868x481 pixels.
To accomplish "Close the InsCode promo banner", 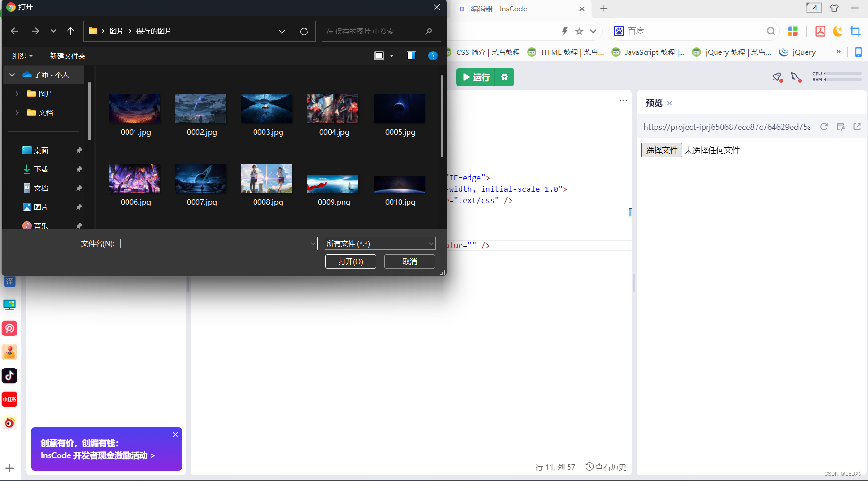I will [175, 434].
